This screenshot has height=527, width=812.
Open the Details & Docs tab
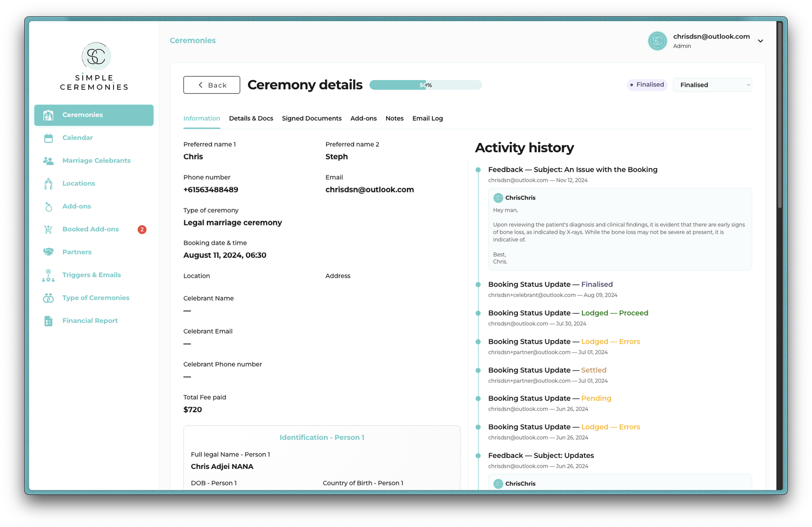coord(251,118)
